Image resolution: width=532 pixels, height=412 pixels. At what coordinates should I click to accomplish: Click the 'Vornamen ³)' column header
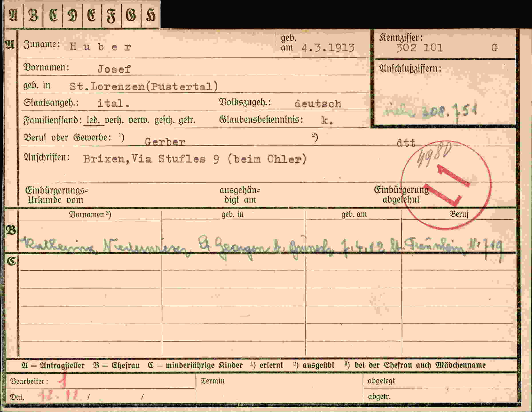click(x=90, y=214)
